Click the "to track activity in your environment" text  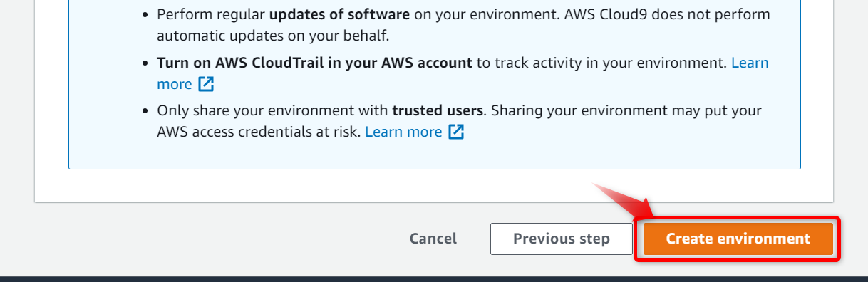[x=601, y=63]
